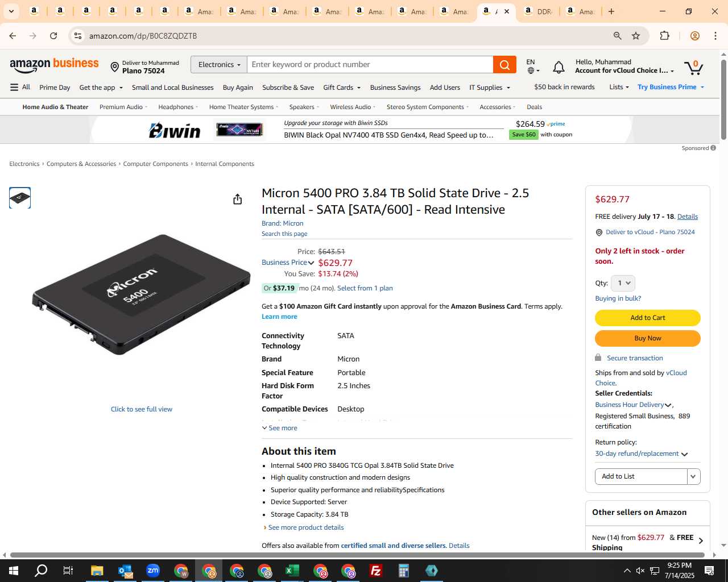The image size is (728, 582).
Task: Open Windows taskbar search
Action: click(41, 571)
